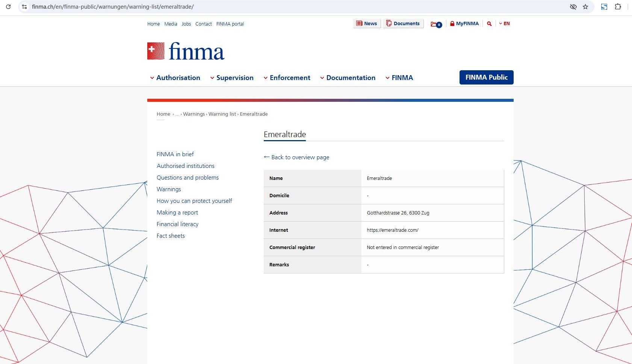Bookmark this page with star icon
Viewport: 632px width, 364px height.
point(585,7)
